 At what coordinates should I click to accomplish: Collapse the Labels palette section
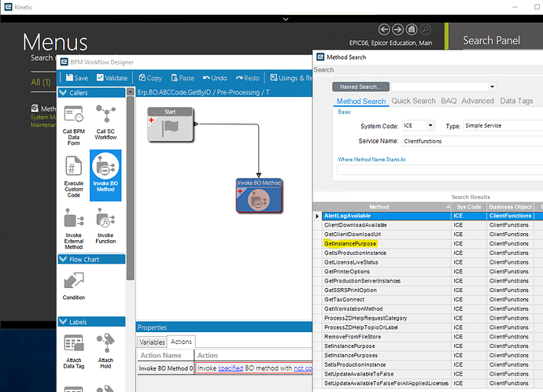coord(63,322)
